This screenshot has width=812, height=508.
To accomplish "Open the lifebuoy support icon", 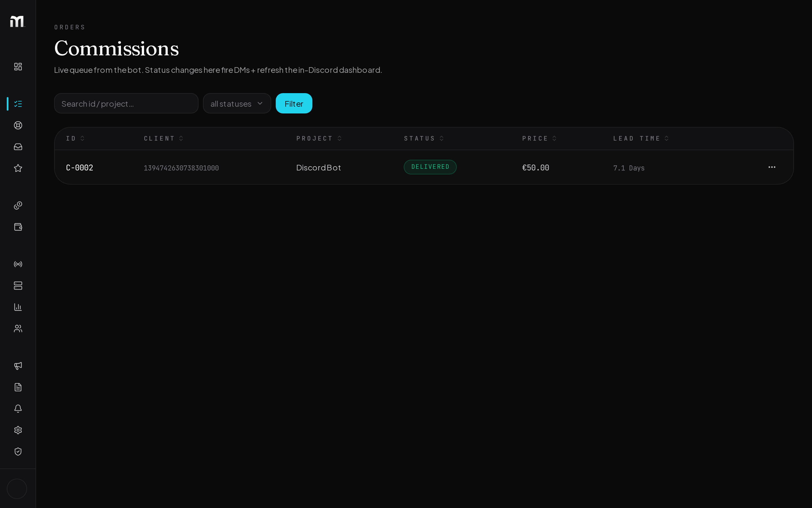I will coord(18,125).
